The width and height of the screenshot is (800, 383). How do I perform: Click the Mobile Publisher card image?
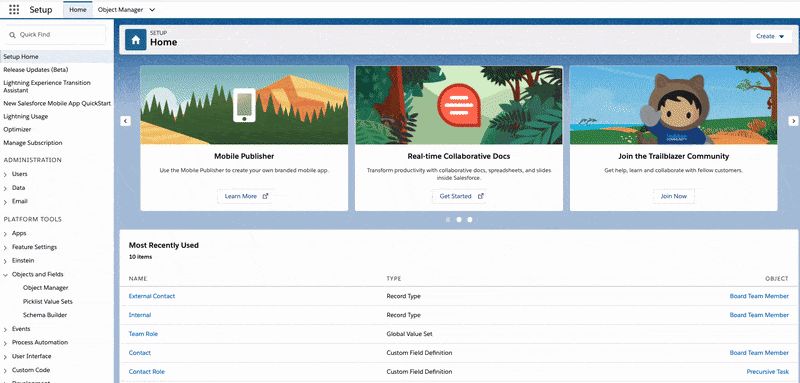coord(244,105)
